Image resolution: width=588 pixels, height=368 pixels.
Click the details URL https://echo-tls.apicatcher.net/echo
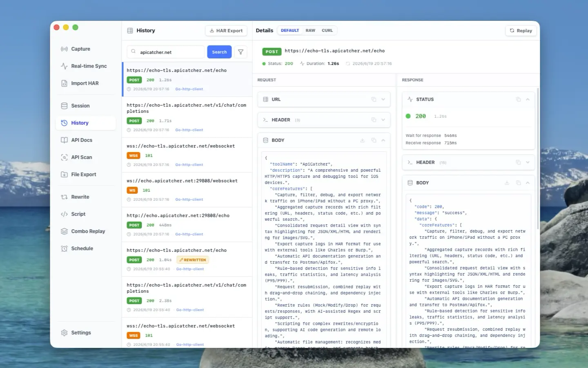click(x=334, y=51)
